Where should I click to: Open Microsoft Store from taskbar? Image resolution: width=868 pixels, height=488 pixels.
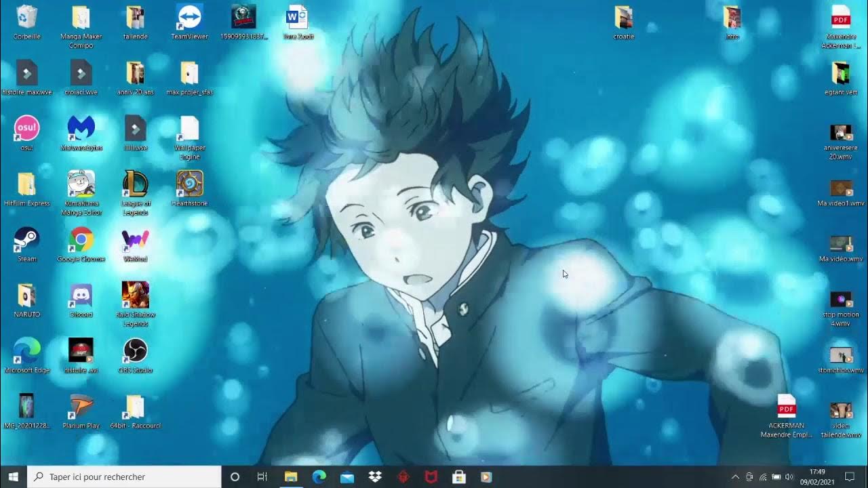pyautogui.click(x=458, y=477)
